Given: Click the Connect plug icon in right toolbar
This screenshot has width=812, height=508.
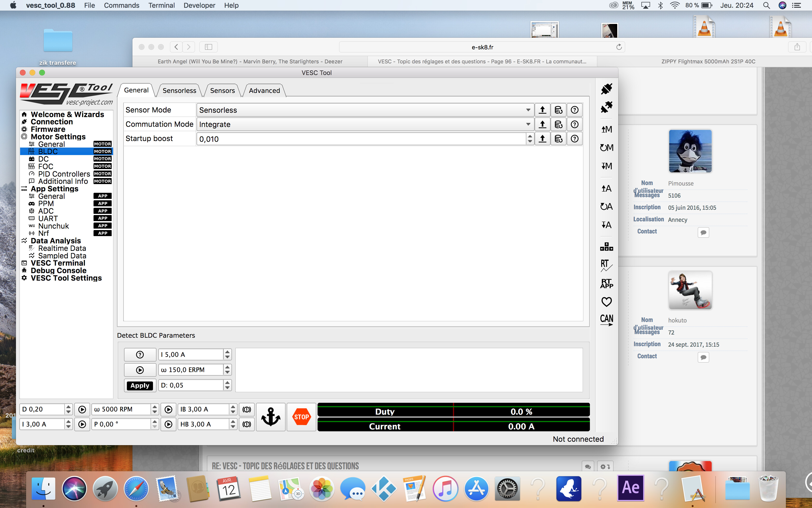Looking at the screenshot, I should pyautogui.click(x=606, y=89).
